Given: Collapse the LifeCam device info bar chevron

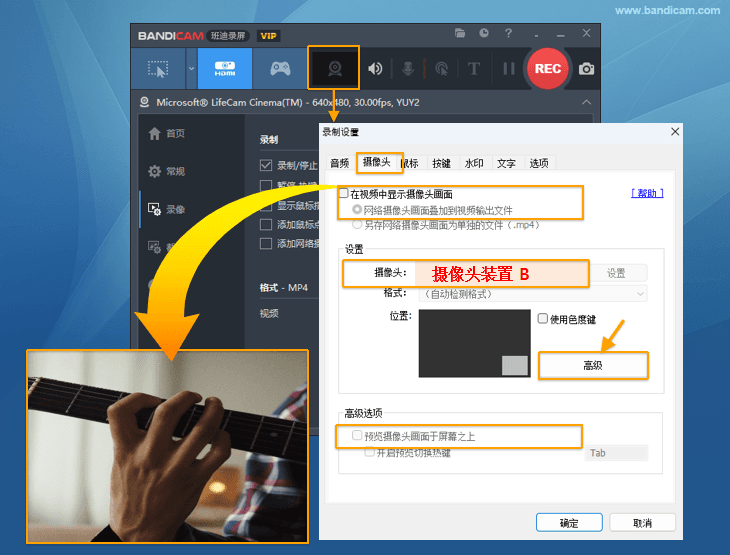Looking at the screenshot, I should (586, 102).
